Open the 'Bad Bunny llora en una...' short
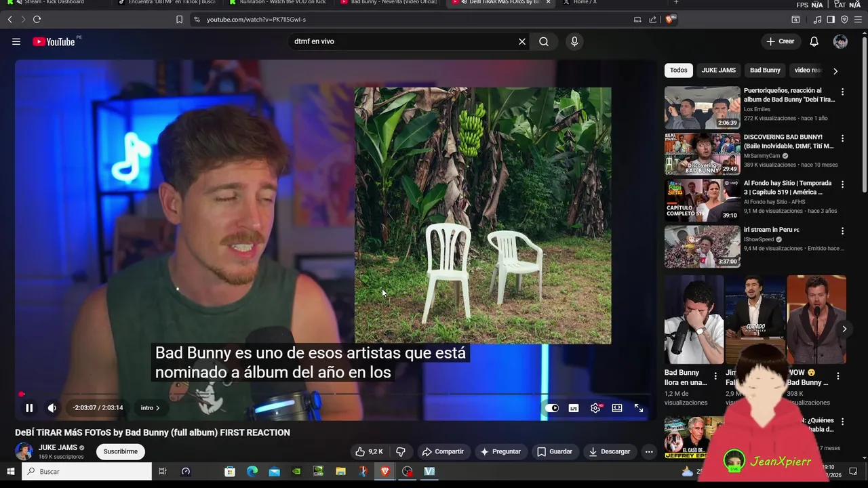Viewport: 868px width, 488px height. click(x=692, y=320)
